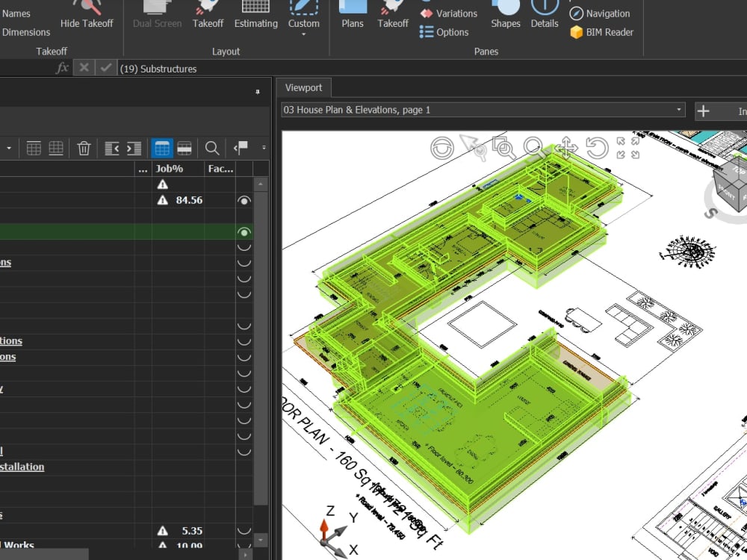Viewport: 747px width, 560px height.
Task: Select the orbit view tool in viewport
Action: 442,148
